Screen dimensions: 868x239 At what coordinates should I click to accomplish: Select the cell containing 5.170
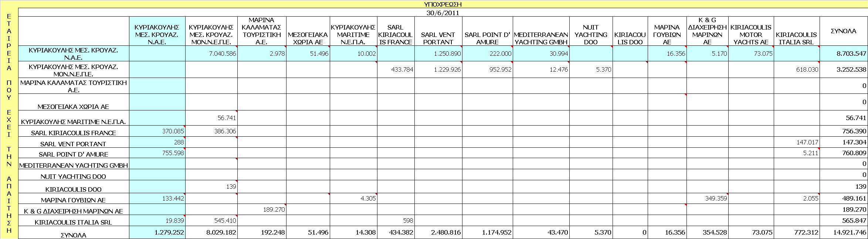point(707,54)
